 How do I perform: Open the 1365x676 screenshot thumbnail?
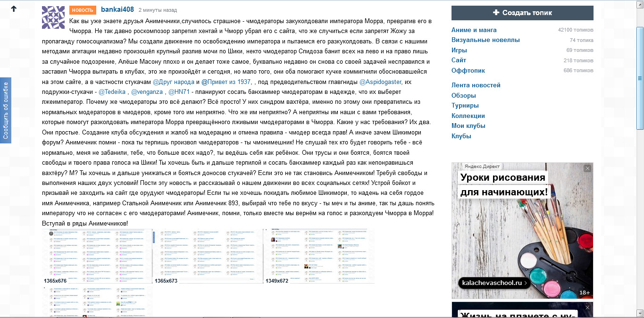point(98,256)
